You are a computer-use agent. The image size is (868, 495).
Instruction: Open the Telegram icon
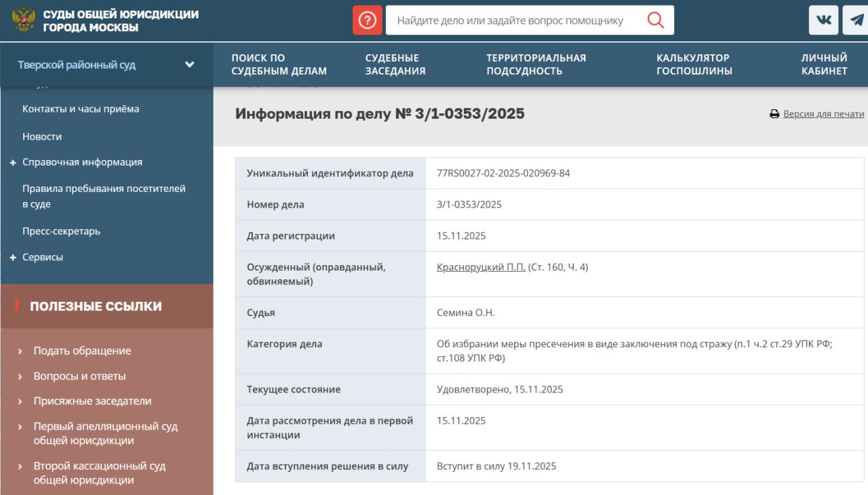coord(856,20)
